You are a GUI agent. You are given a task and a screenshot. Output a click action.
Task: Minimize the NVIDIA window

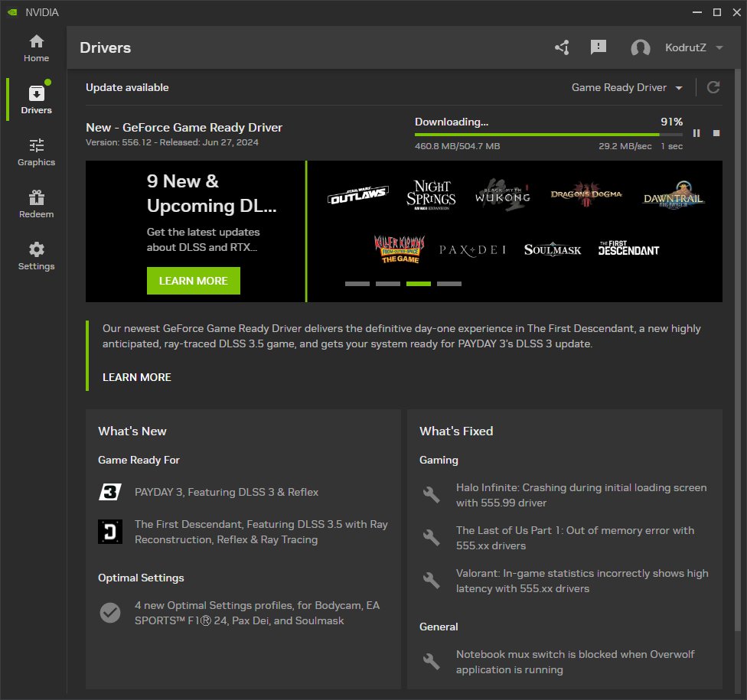tap(697, 12)
